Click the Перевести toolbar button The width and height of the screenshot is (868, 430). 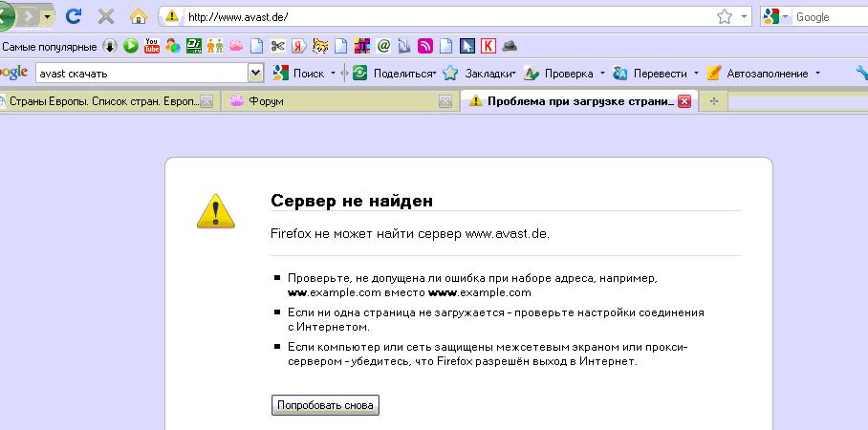(651, 74)
